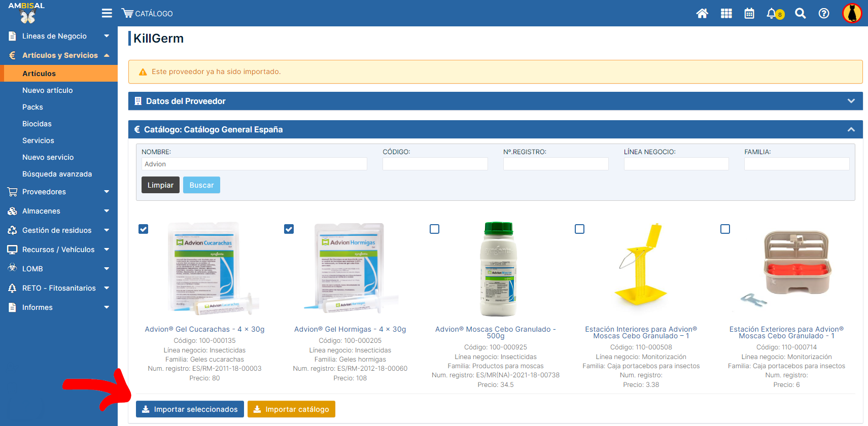Expand the Proveedores sidebar menu

(x=58, y=192)
